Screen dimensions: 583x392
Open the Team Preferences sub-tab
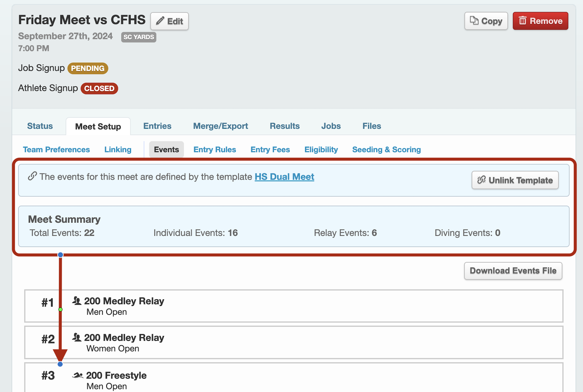click(56, 150)
